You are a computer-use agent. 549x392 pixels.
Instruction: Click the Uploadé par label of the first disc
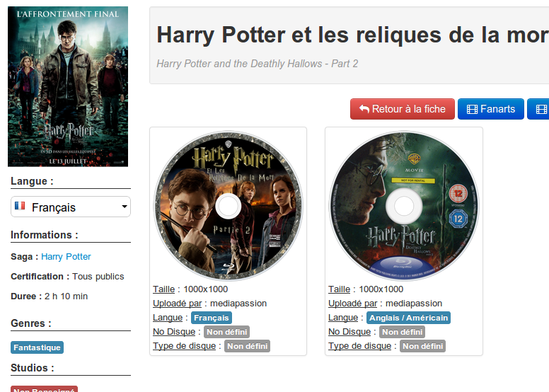[x=177, y=304]
